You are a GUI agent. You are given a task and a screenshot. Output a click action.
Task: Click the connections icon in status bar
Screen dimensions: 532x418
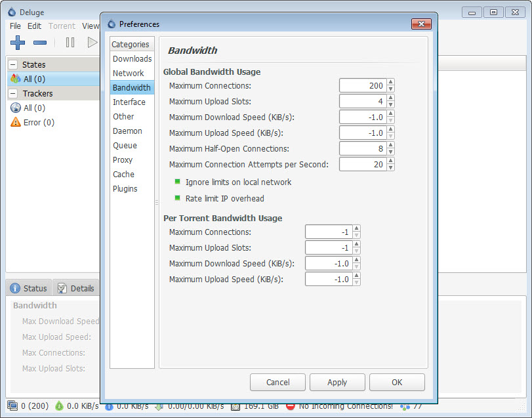pyautogui.click(x=12, y=406)
